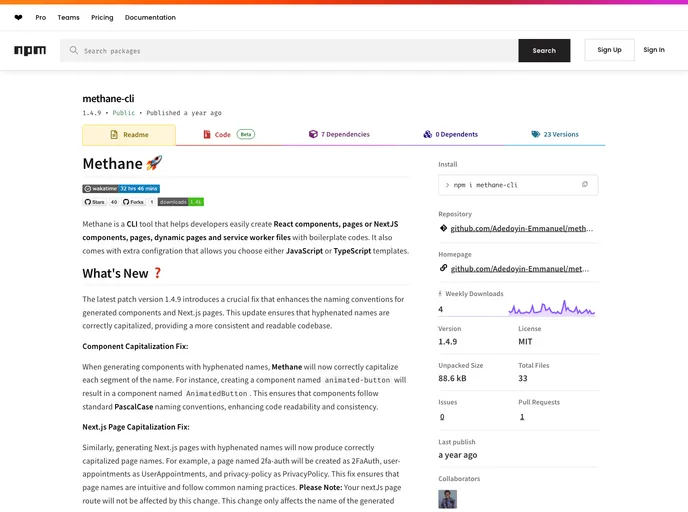The width and height of the screenshot is (688, 512).
Task: Open the Documentation link
Action: 150,18
